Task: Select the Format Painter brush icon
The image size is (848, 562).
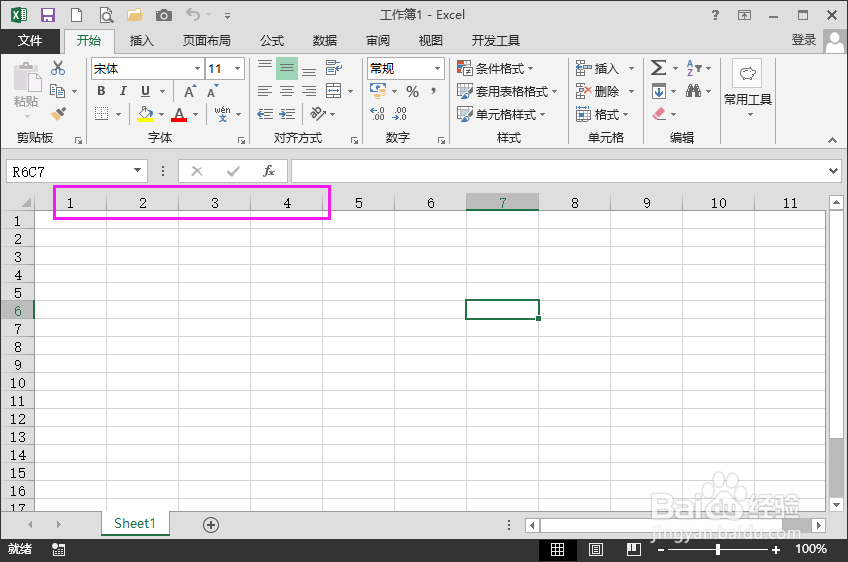Action: coord(58,114)
